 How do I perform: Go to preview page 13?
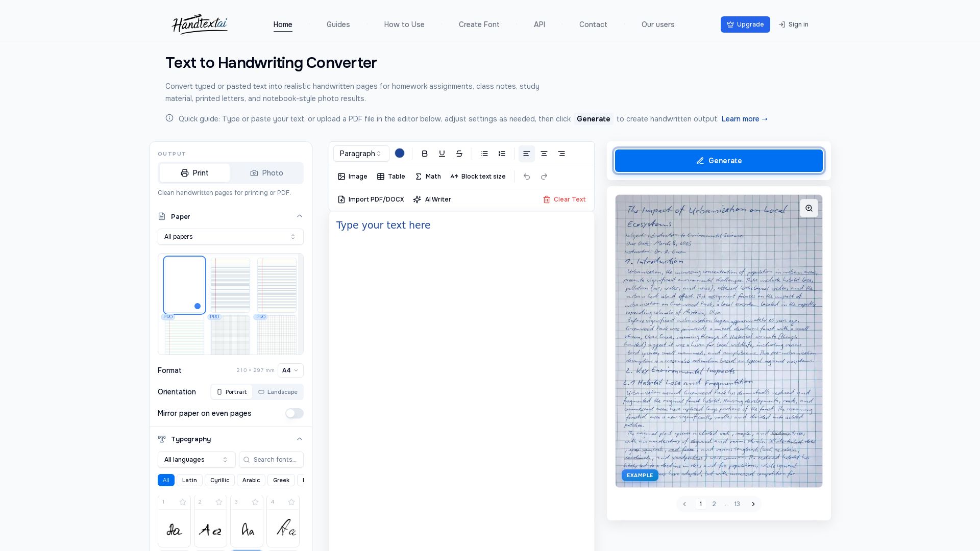[x=737, y=504]
